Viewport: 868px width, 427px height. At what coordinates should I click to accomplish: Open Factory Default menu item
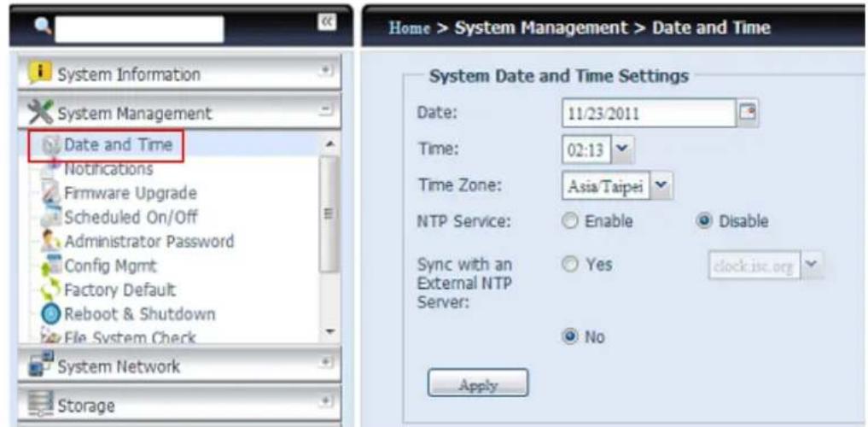click(x=120, y=290)
